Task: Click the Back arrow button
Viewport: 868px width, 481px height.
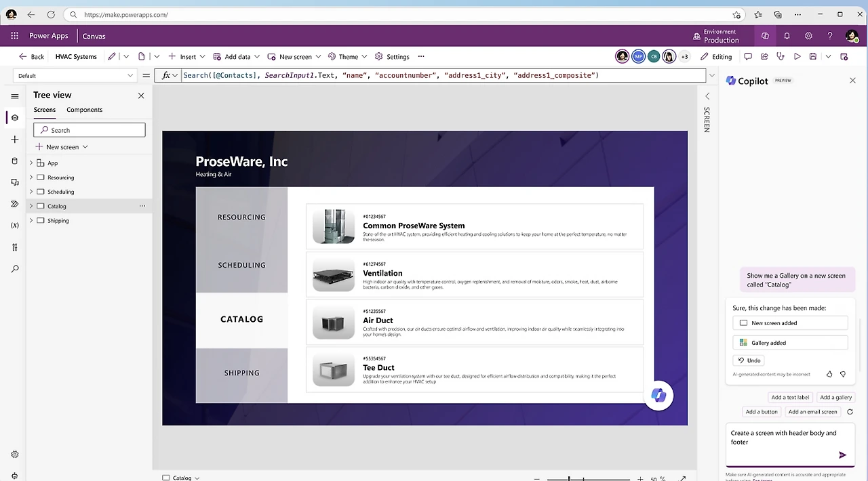Action: pos(31,57)
